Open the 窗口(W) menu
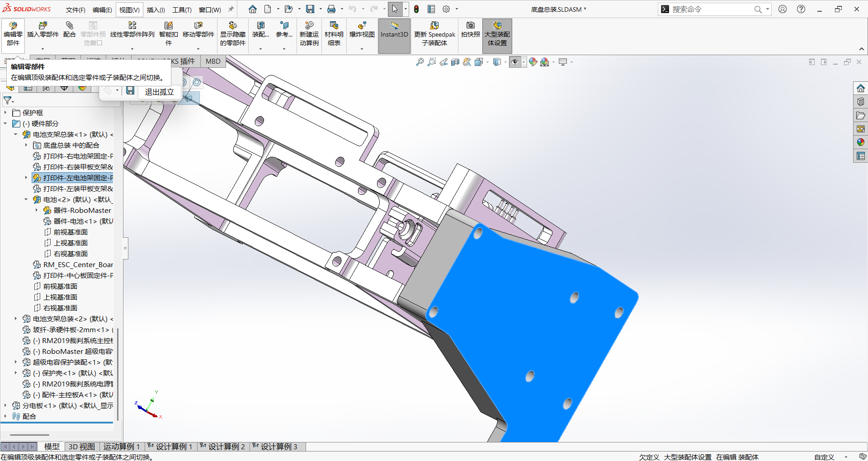868x461 pixels. [210, 9]
